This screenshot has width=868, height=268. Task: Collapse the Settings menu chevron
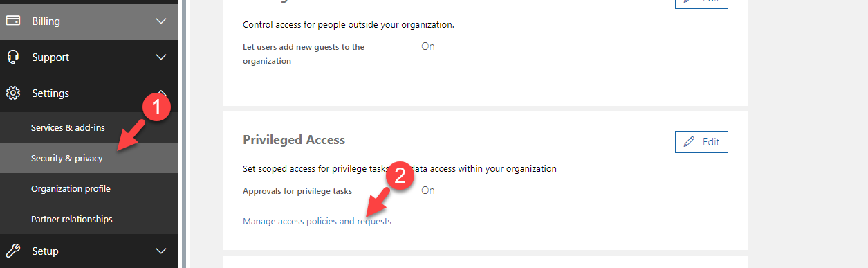[x=161, y=91]
